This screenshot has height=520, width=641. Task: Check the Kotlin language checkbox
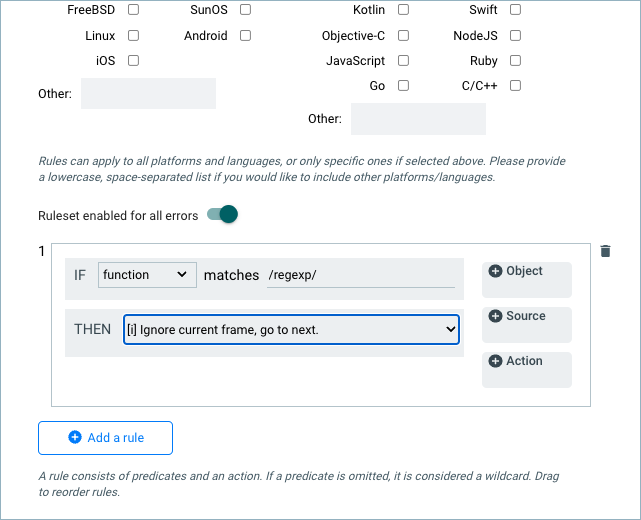[404, 10]
